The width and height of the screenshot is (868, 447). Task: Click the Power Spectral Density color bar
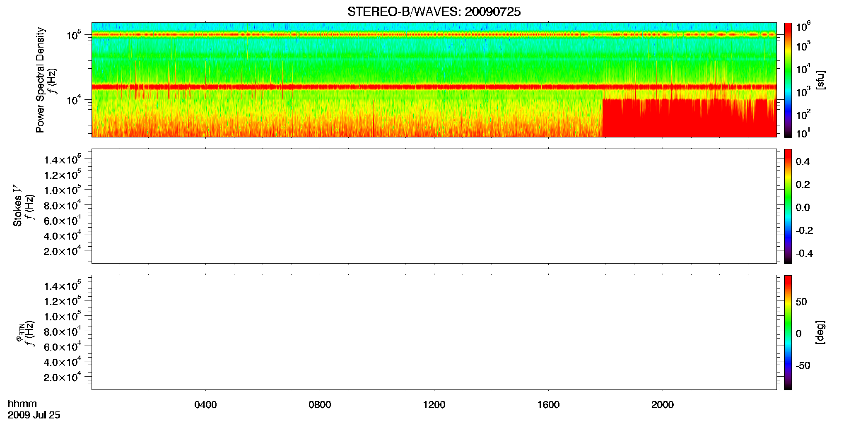pyautogui.click(x=788, y=80)
